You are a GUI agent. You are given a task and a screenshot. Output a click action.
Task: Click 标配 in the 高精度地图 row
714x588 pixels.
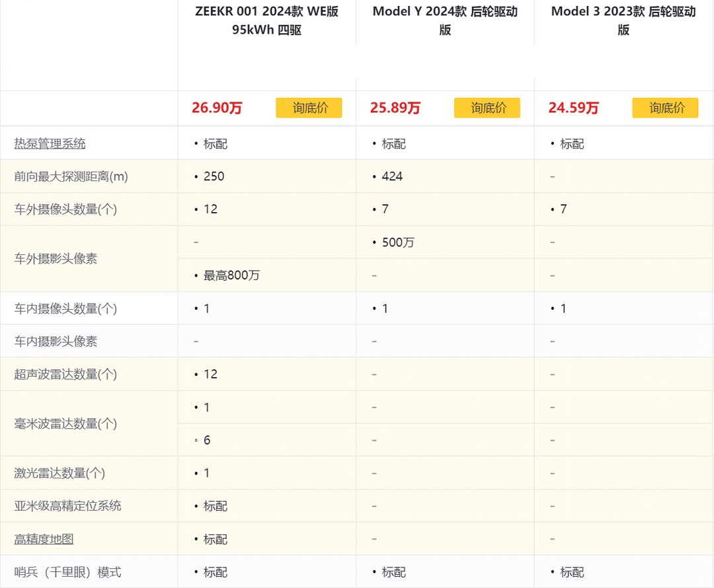(216, 539)
